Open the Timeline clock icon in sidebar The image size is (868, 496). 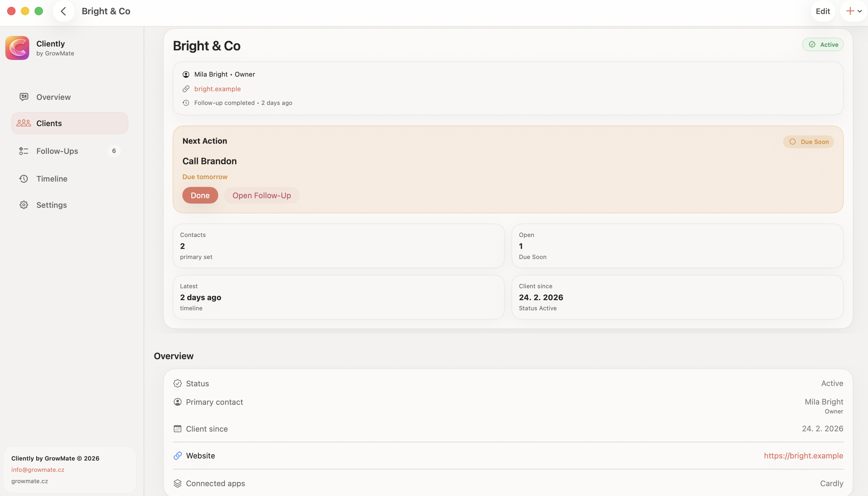coord(24,179)
